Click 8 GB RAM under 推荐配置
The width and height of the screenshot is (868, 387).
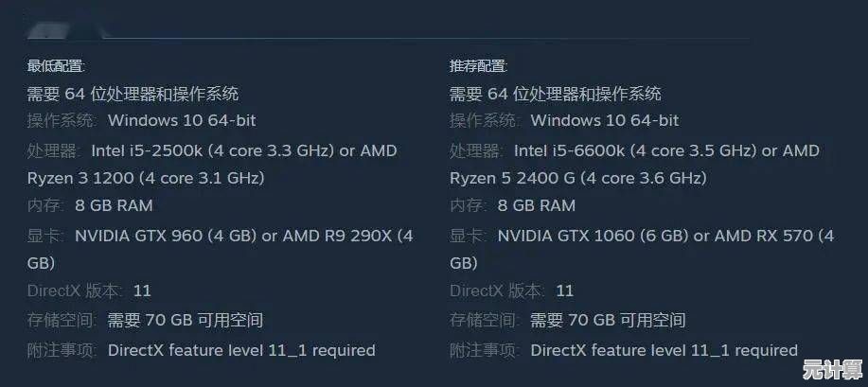pyautogui.click(x=536, y=205)
